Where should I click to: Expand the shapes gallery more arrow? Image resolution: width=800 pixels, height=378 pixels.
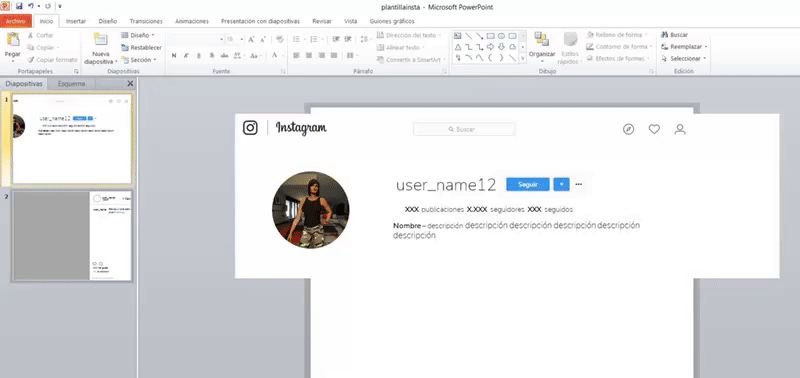coord(522,59)
